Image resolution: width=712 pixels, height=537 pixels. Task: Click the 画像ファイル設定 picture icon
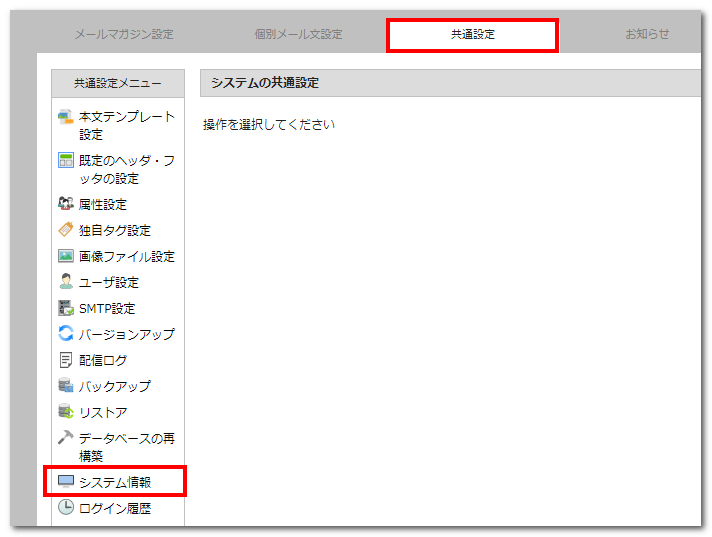[65, 256]
